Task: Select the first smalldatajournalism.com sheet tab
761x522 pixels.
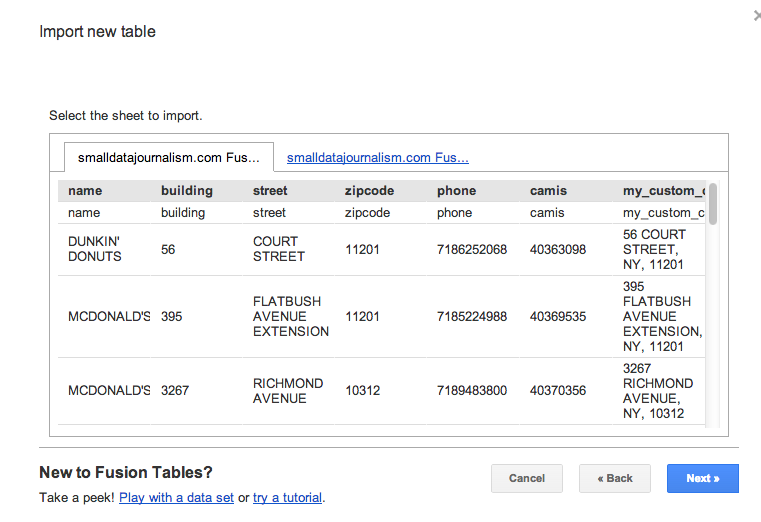Action: pyautogui.click(x=169, y=157)
